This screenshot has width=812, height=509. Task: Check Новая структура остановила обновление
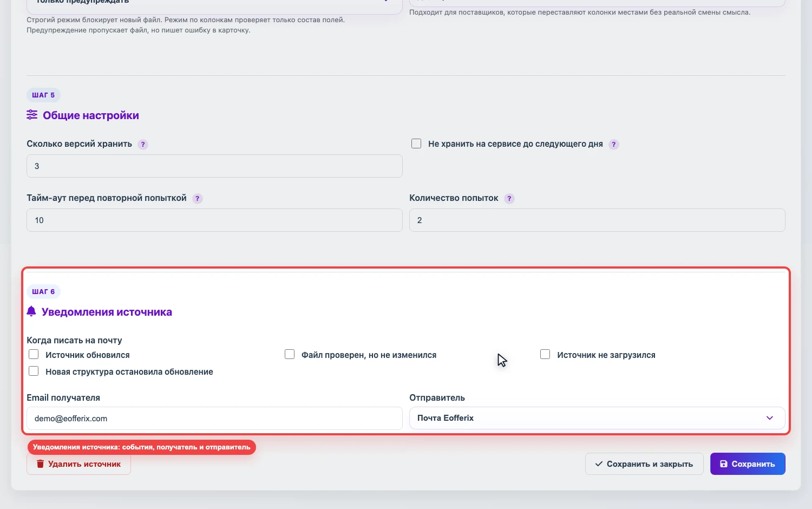(x=34, y=371)
